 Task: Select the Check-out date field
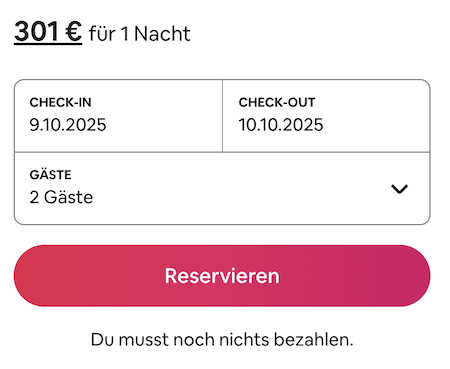click(326, 116)
